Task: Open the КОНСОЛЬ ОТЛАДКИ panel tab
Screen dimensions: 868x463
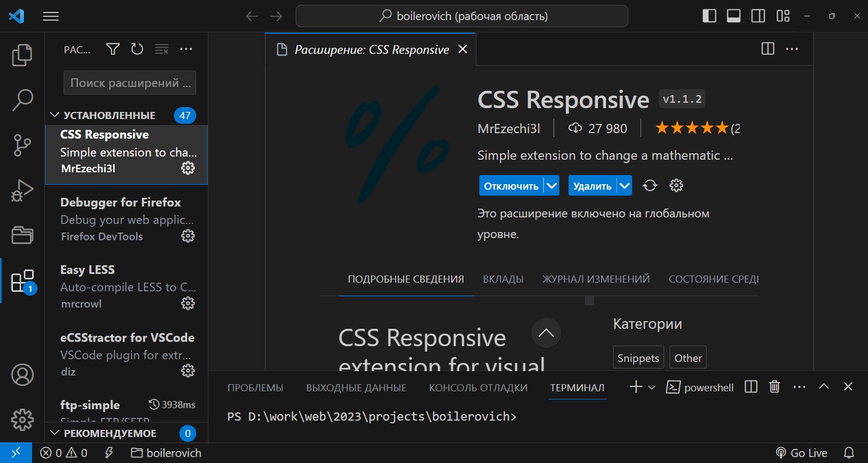Action: coord(478,388)
